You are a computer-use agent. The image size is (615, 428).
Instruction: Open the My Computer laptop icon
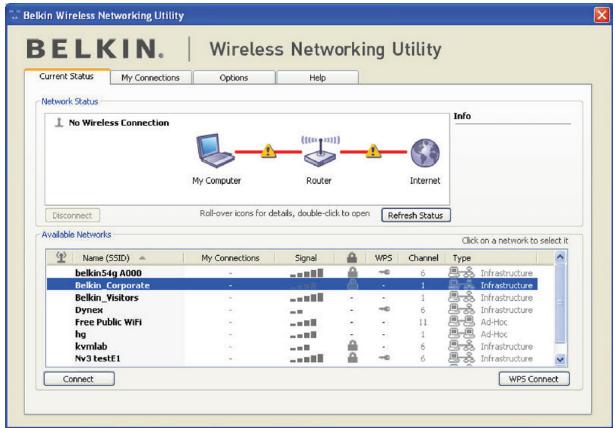[x=215, y=151]
